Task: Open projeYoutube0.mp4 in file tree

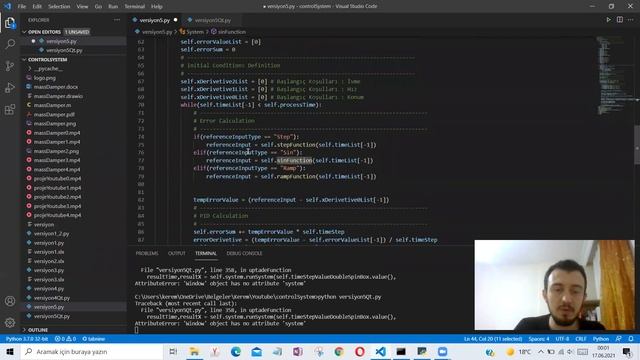Action: tap(58, 179)
